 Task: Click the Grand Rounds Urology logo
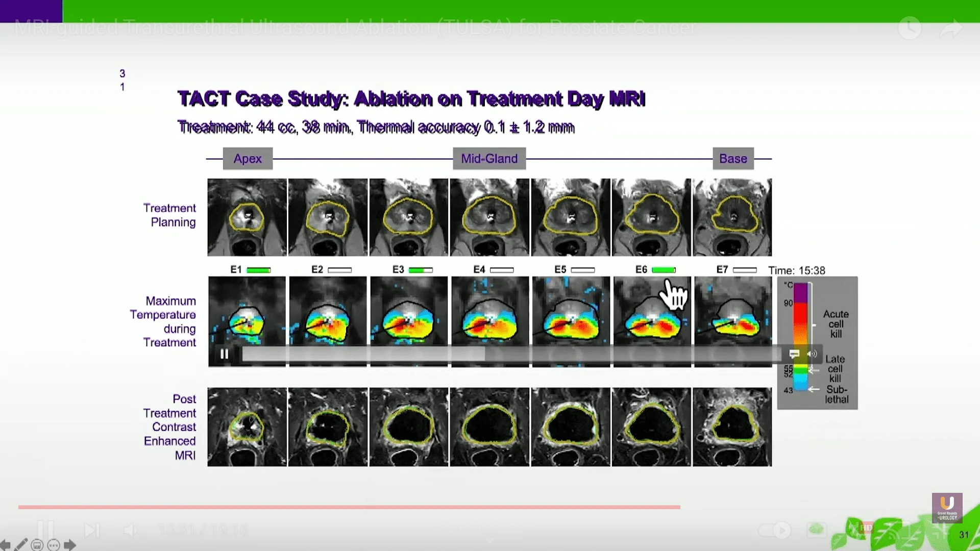(x=948, y=508)
